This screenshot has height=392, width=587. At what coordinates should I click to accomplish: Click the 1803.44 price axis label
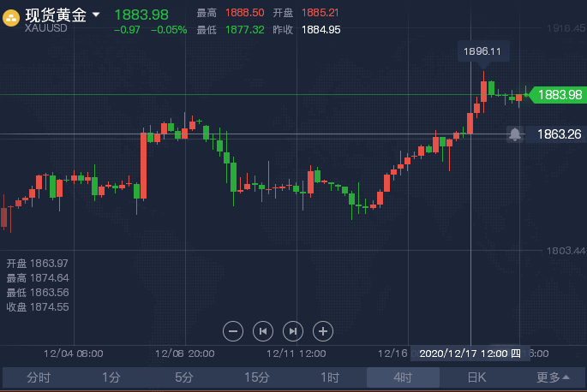(x=566, y=251)
